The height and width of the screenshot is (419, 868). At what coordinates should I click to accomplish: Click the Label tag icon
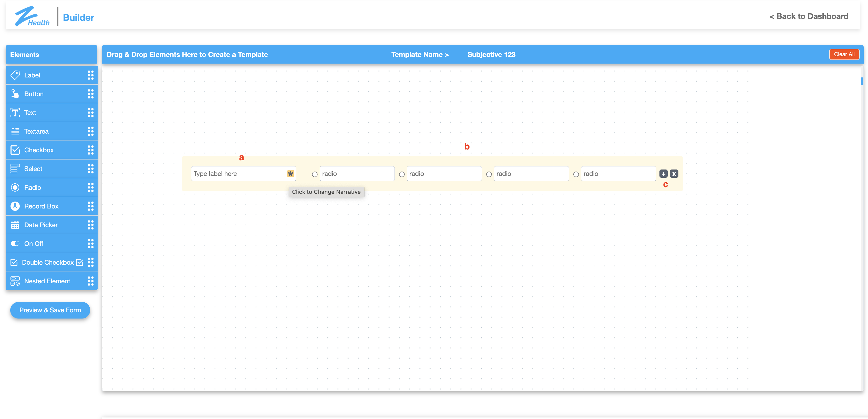tap(15, 75)
